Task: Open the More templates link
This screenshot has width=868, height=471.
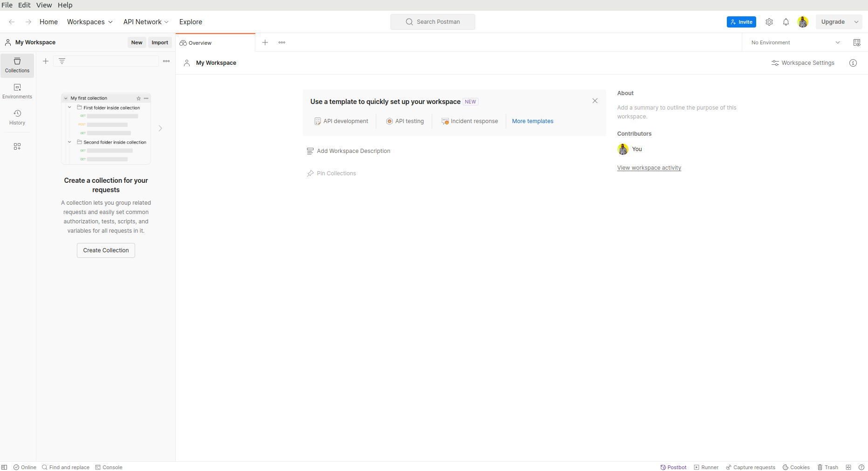Action: pos(533,121)
